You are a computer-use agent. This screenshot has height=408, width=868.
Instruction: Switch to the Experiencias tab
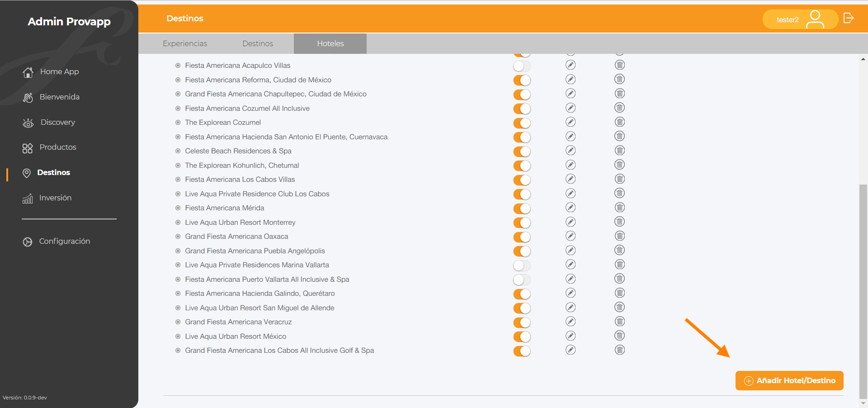point(185,43)
